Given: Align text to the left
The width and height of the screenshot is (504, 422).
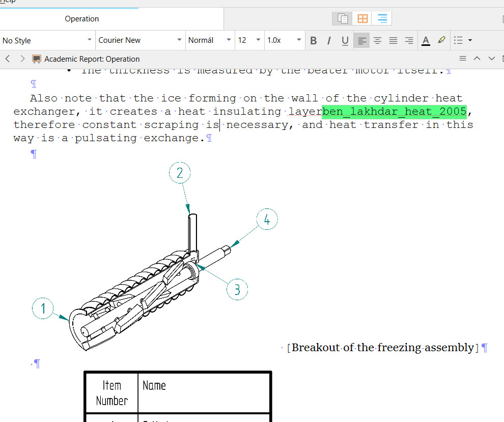Looking at the screenshot, I should 361,41.
